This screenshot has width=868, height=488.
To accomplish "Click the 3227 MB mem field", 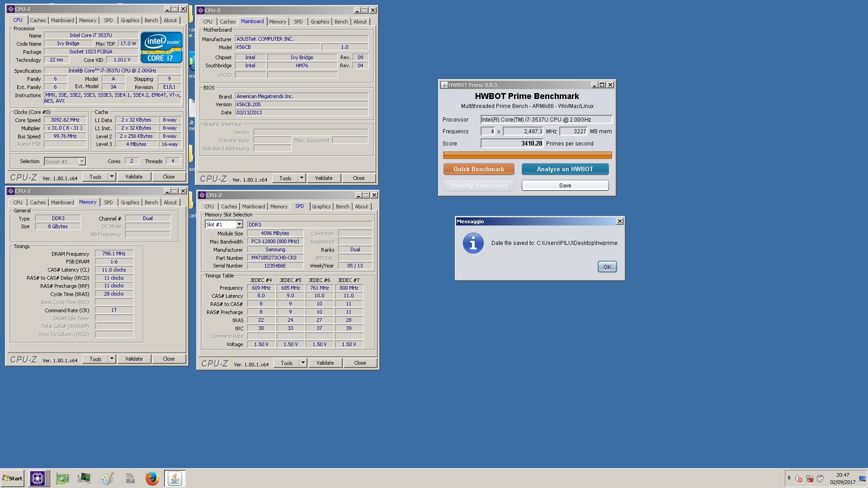I will point(573,131).
